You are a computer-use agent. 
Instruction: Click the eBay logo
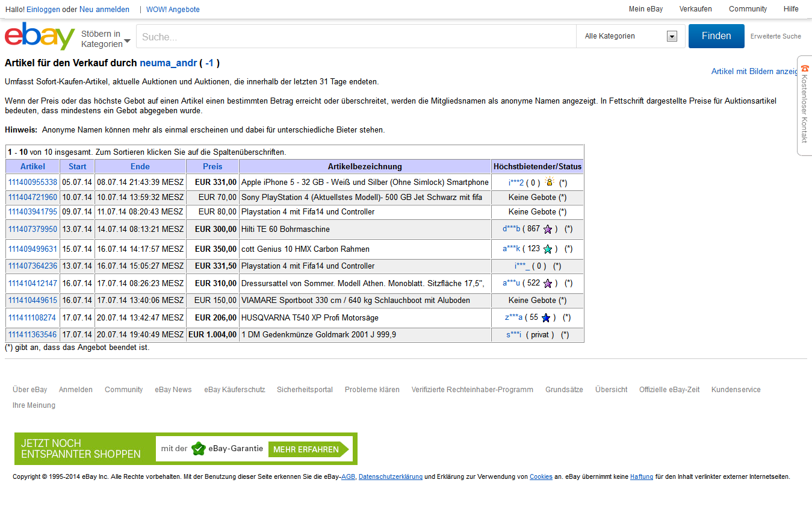pyautogui.click(x=40, y=37)
